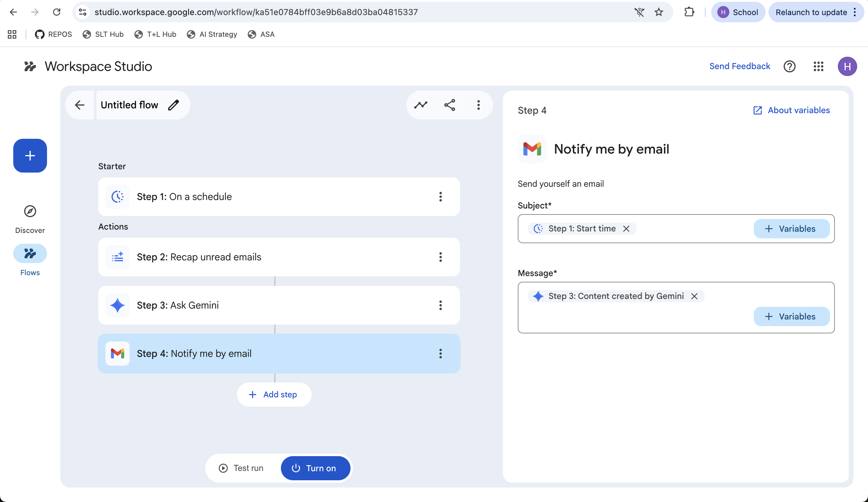Open the About variables link
The width and height of the screenshot is (868, 502).
791,110
